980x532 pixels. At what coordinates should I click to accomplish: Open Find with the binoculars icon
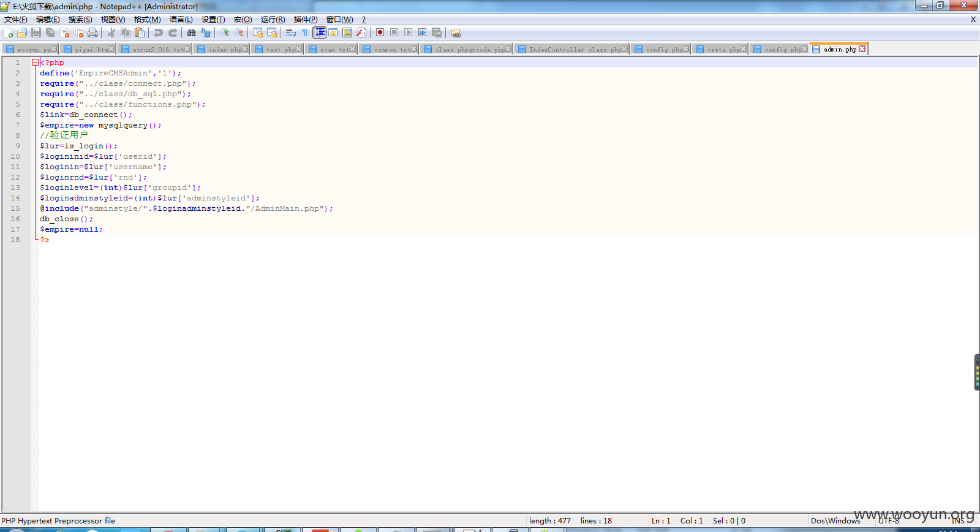[192, 32]
